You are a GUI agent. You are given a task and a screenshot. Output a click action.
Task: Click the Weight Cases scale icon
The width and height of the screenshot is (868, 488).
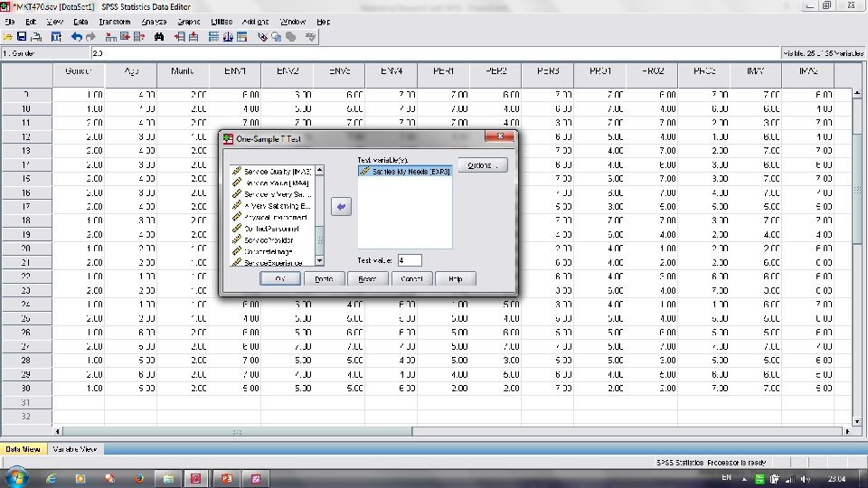click(x=228, y=37)
